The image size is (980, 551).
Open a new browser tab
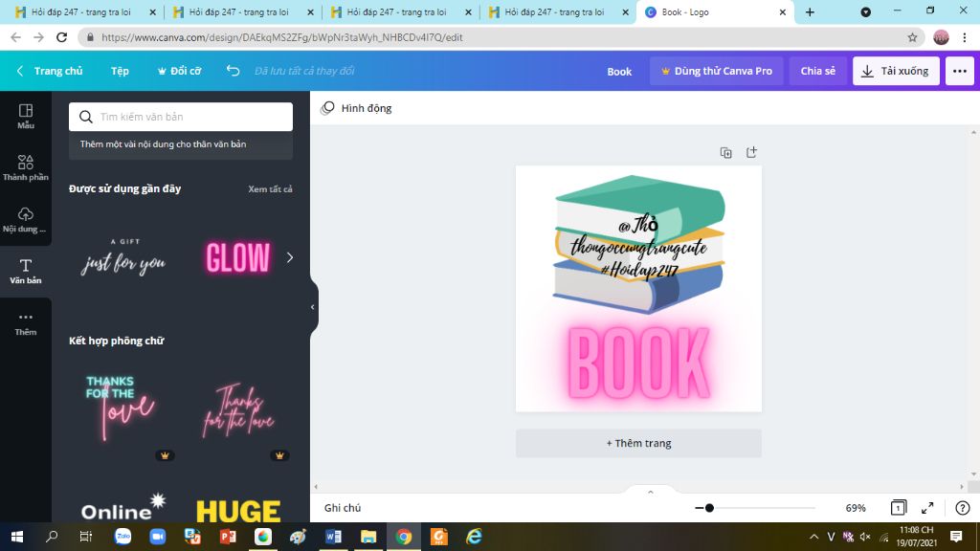pyautogui.click(x=810, y=12)
